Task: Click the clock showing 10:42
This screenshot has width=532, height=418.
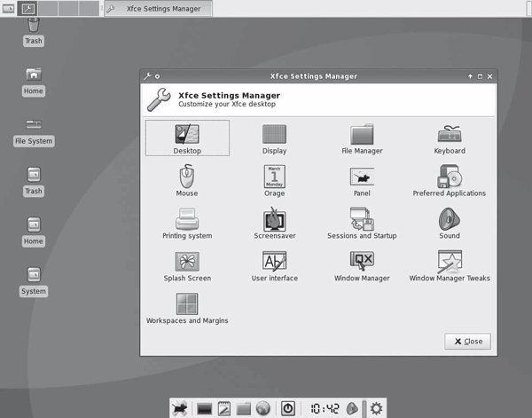Action: [x=323, y=408]
